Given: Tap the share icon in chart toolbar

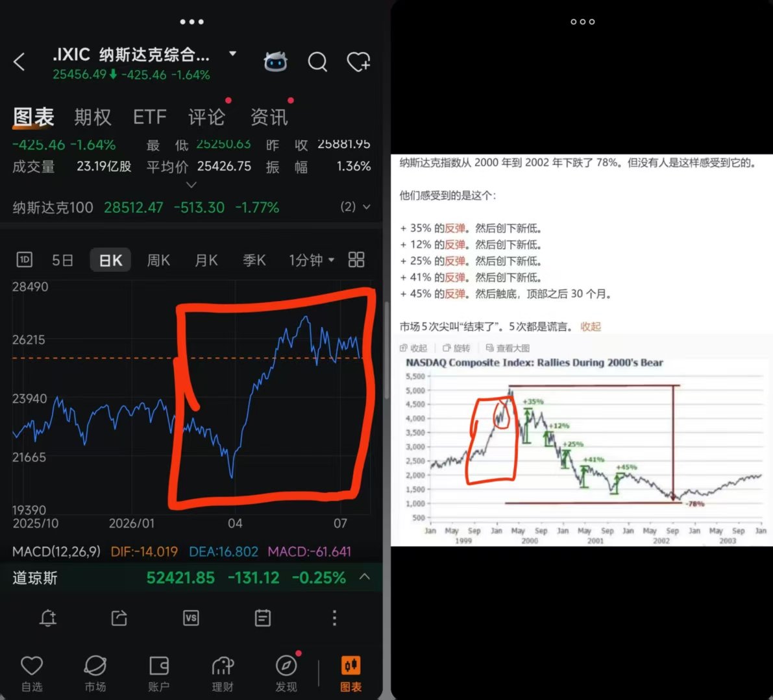Looking at the screenshot, I should click(x=119, y=618).
